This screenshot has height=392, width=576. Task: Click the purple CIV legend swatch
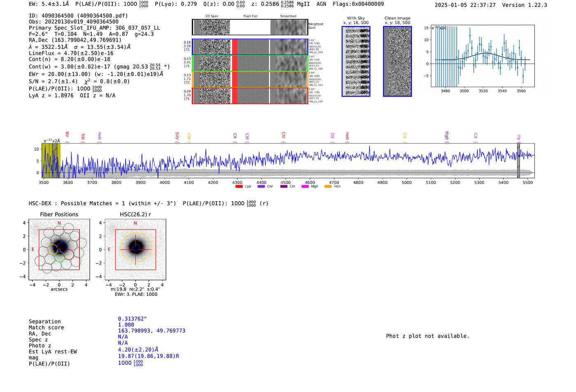pos(261,187)
